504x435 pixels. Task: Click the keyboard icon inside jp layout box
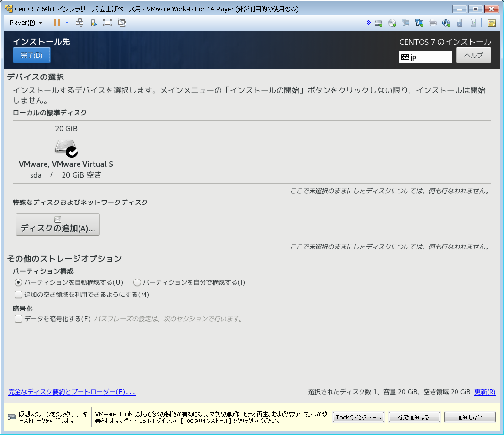tap(405, 57)
